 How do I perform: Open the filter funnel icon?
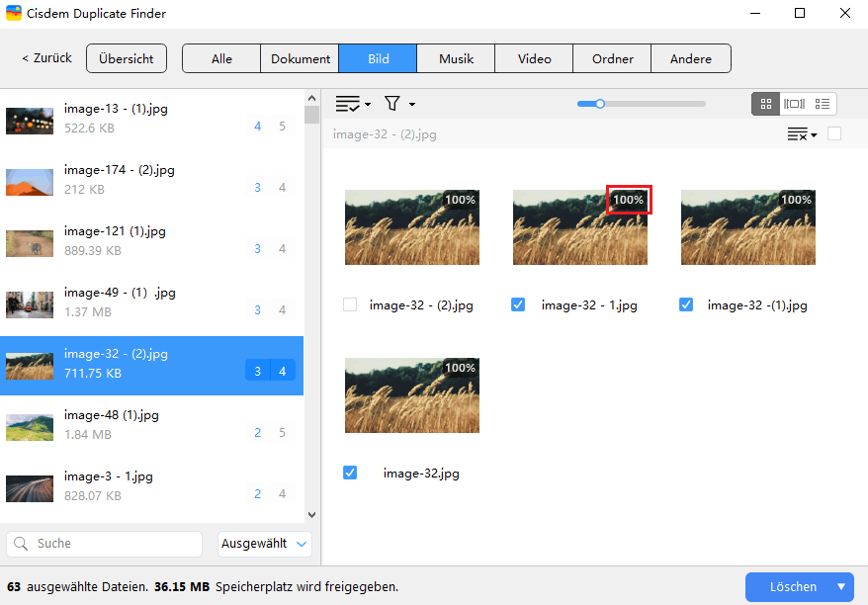(391, 104)
